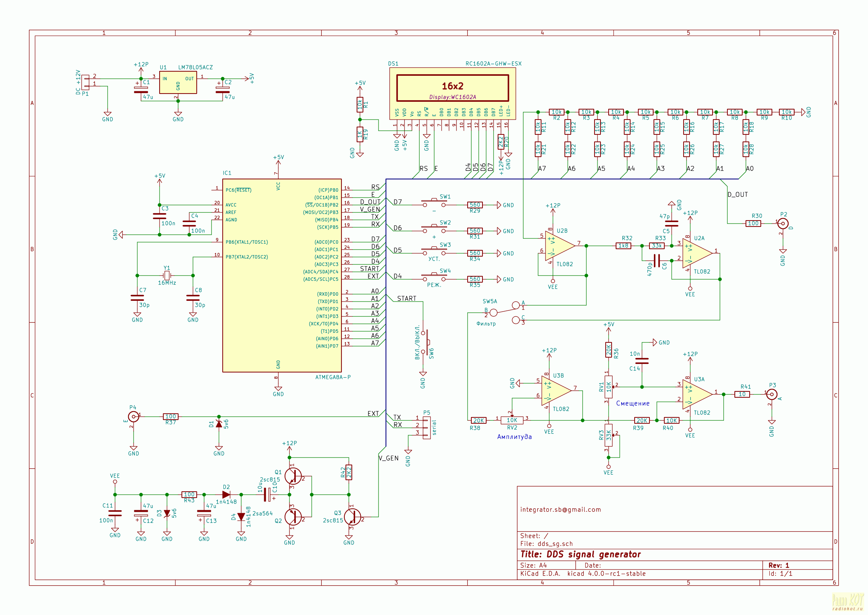The width and height of the screenshot is (868, 615).
Task: Click external input connector P4
Action: (x=133, y=417)
